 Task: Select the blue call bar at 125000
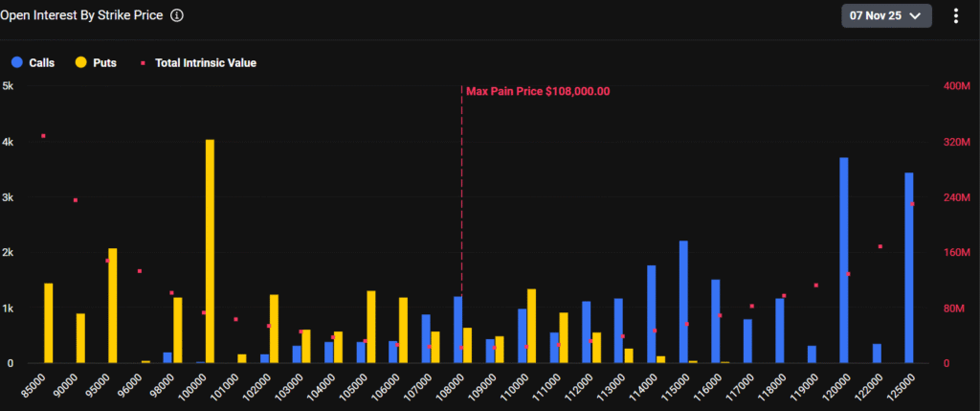tap(909, 267)
